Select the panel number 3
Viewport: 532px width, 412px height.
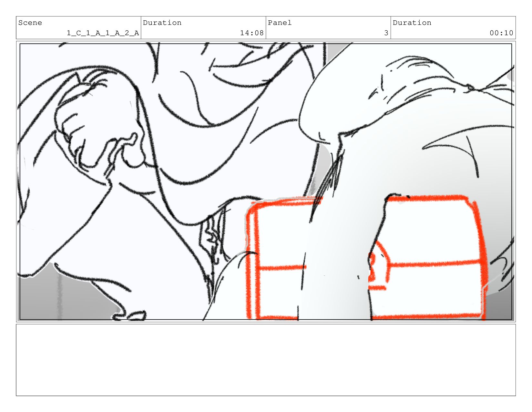[386, 33]
